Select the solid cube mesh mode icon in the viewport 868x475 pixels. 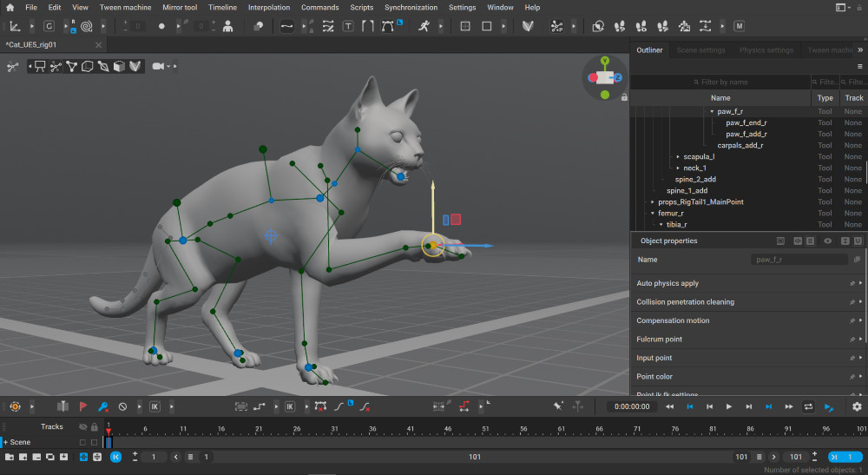(x=119, y=67)
